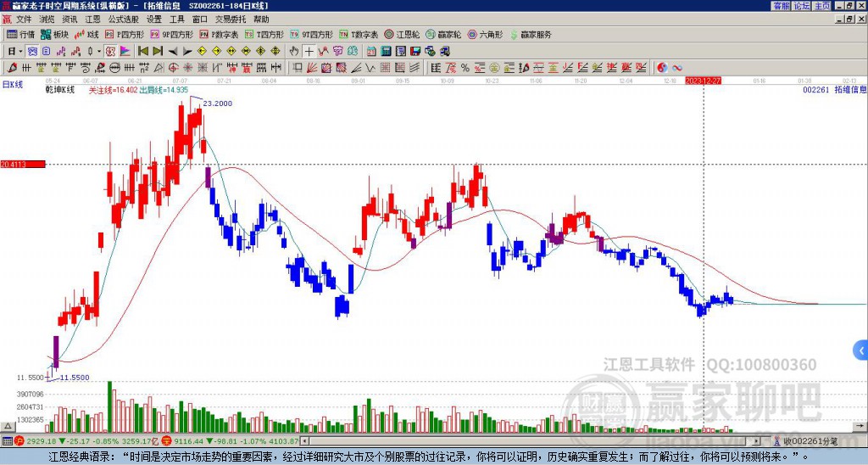Open the 9P四方形 tool
868x465 pixels.
click(x=171, y=34)
